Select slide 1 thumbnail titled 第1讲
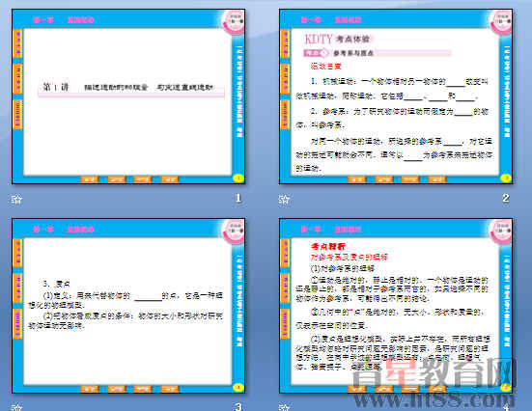The image size is (532, 411). pos(128,96)
